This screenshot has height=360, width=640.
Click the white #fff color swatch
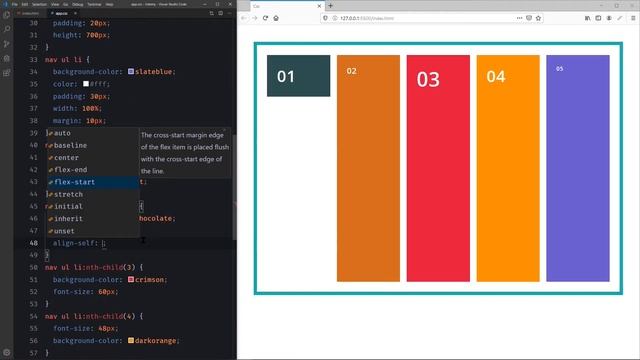pyautogui.click(x=86, y=84)
